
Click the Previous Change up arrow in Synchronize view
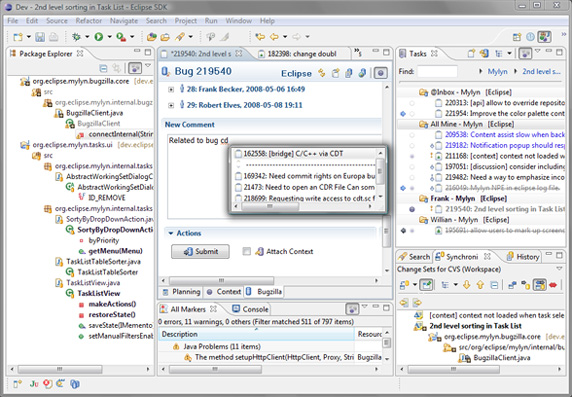coord(480,285)
